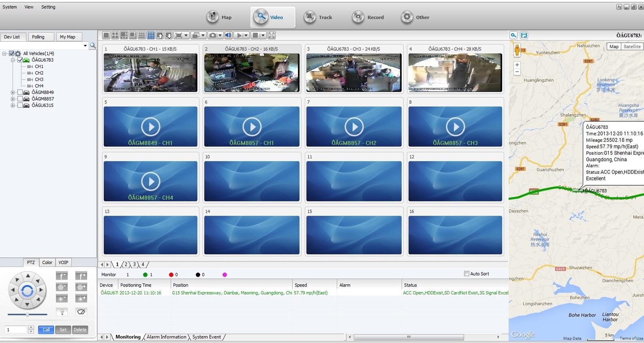Toggle the audio speaker icon

[229, 35]
